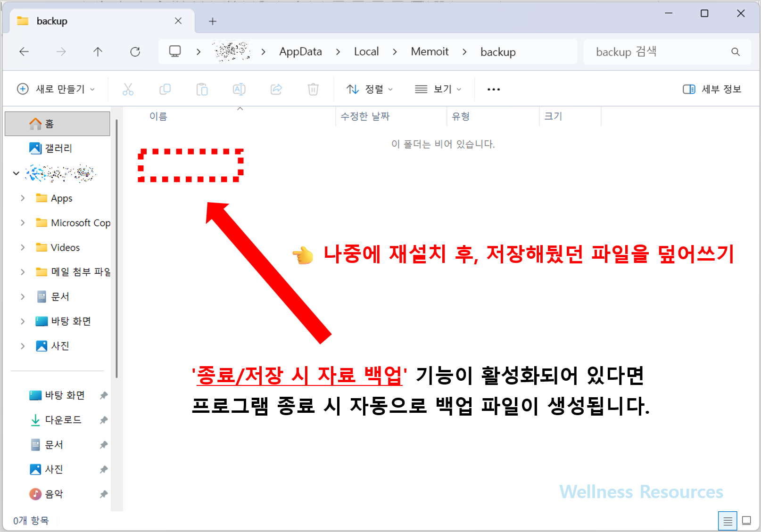Click backup in the address path
The width and height of the screenshot is (761, 532).
tap(498, 52)
